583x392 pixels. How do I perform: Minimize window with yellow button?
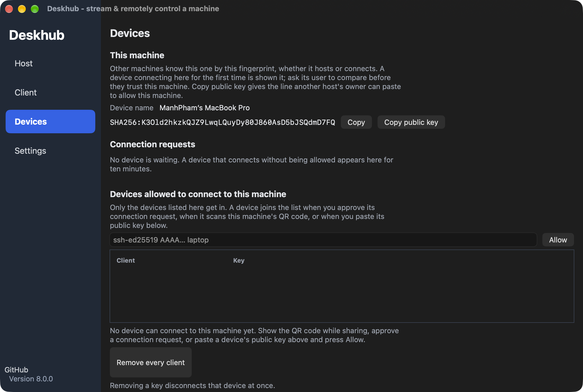coord(22,9)
